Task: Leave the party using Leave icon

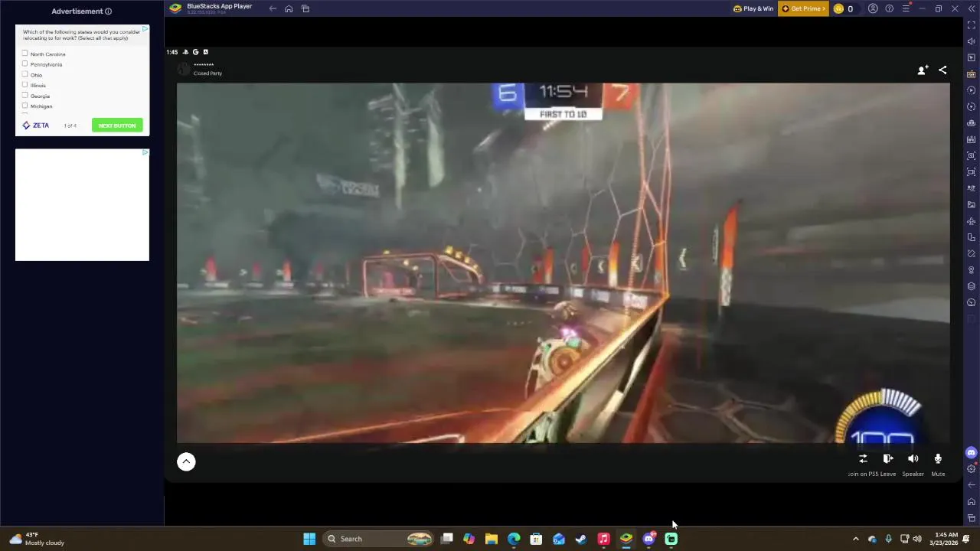Action: coord(888,458)
